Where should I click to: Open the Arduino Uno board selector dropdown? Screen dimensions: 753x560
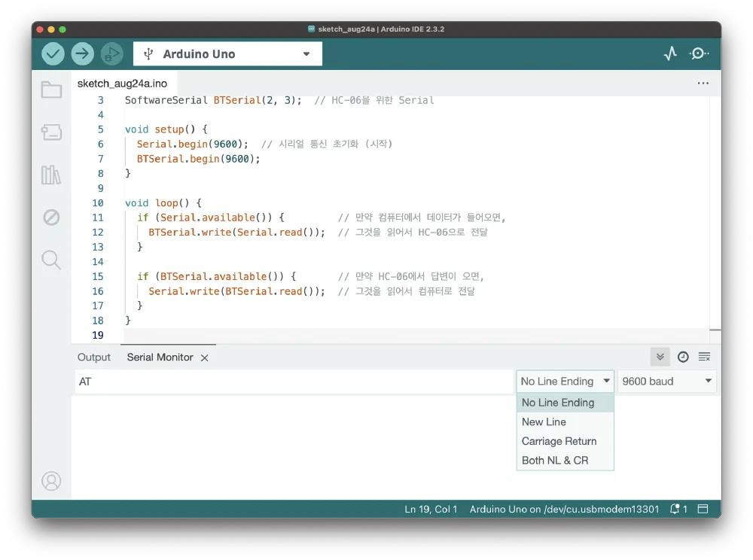[x=227, y=54]
